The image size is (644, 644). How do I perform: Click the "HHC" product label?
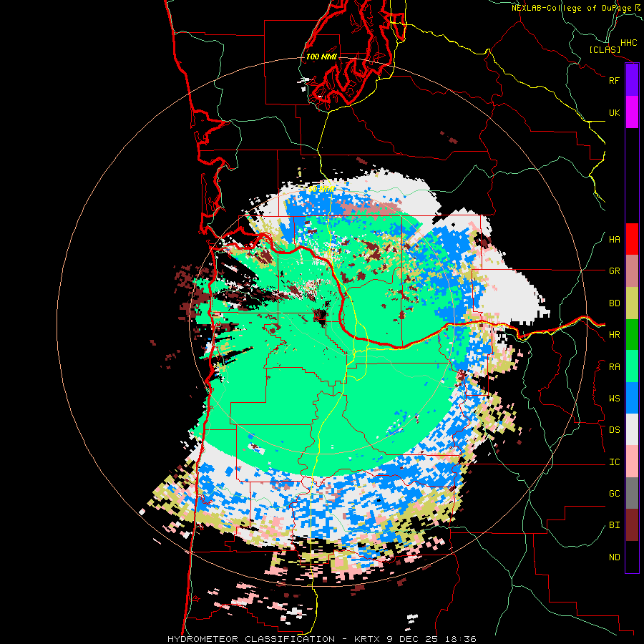click(628, 43)
